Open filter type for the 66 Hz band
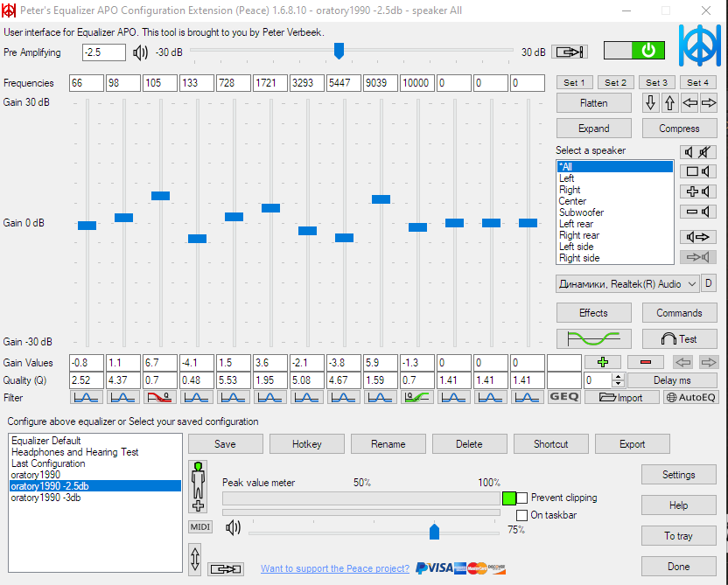728x585 pixels. click(87, 397)
